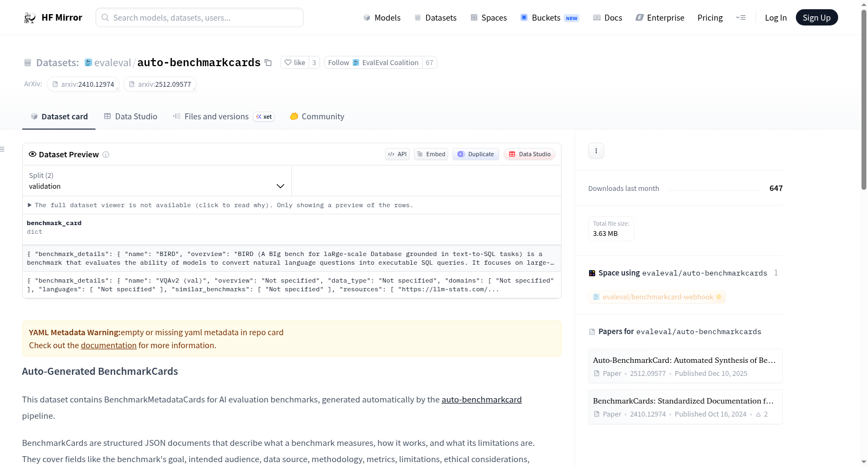The width and height of the screenshot is (868, 467).
Task: Click the Auto-Generated BenchmarkCards heading
Action: (100, 372)
